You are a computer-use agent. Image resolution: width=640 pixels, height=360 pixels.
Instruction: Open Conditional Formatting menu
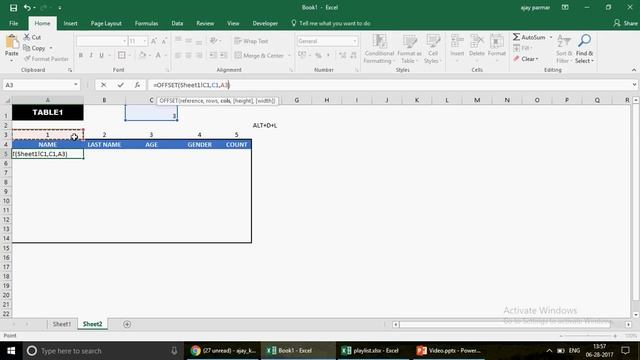[379, 49]
